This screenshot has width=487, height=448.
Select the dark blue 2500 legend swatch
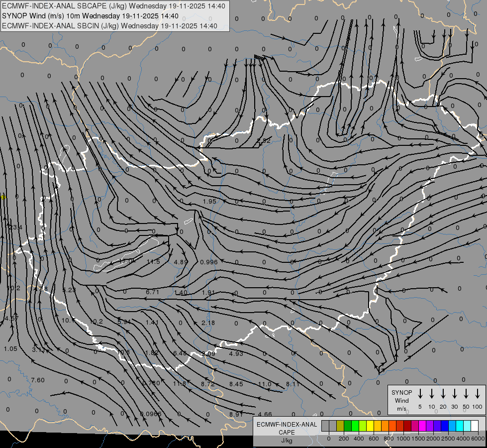click(x=445, y=426)
